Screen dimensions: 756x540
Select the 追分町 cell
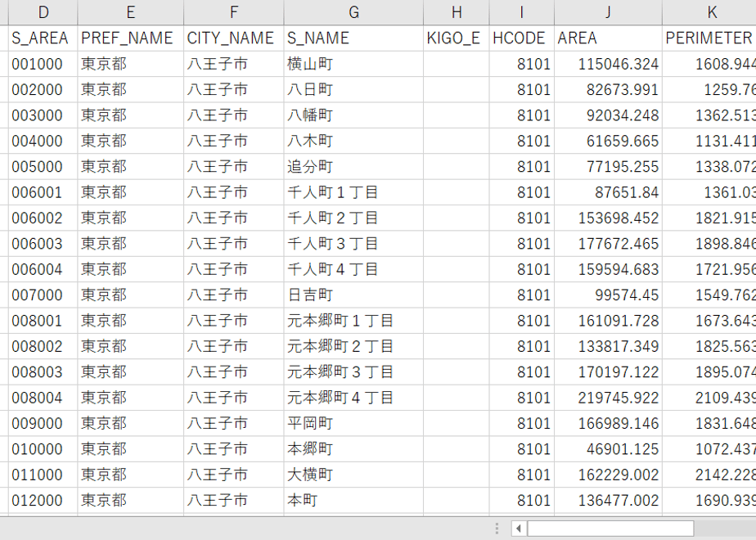(x=353, y=166)
